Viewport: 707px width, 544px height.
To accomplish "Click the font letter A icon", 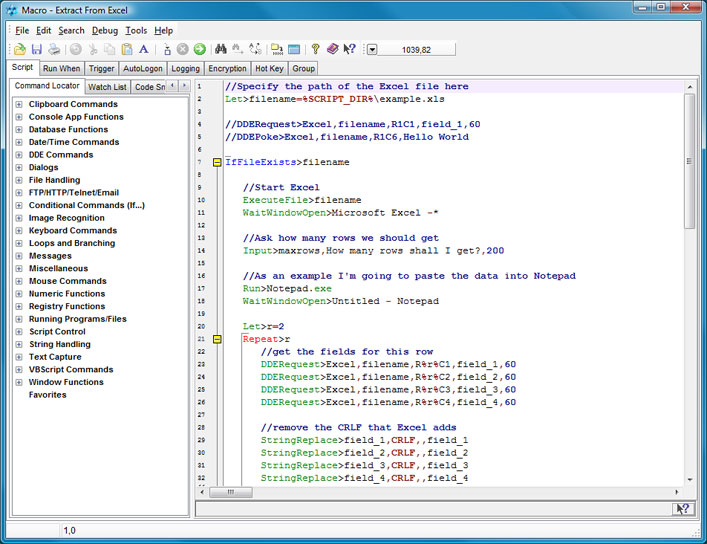I will coord(143,49).
